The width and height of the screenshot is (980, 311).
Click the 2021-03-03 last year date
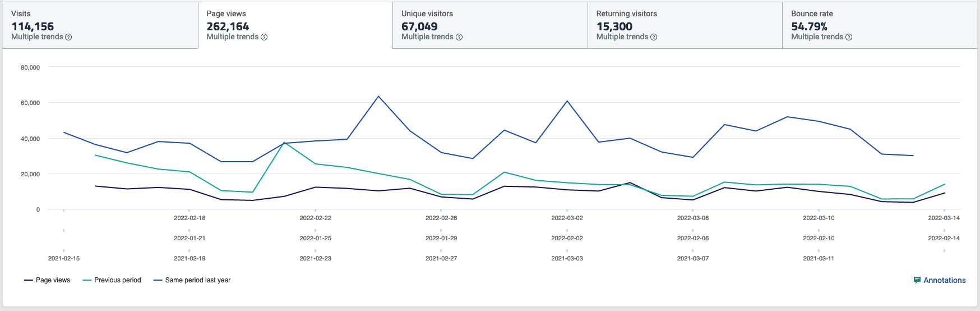click(567, 258)
